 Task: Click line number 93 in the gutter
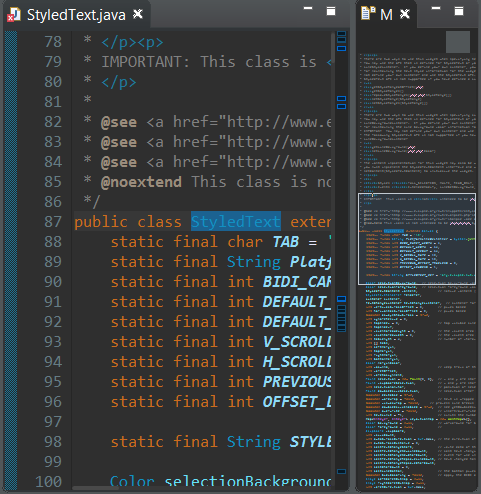53,342
